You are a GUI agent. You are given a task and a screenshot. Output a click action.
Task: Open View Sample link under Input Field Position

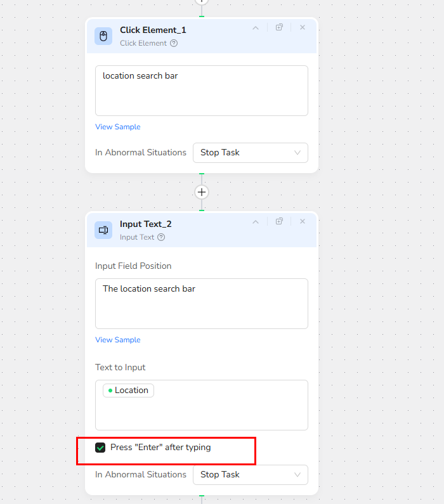tap(118, 340)
